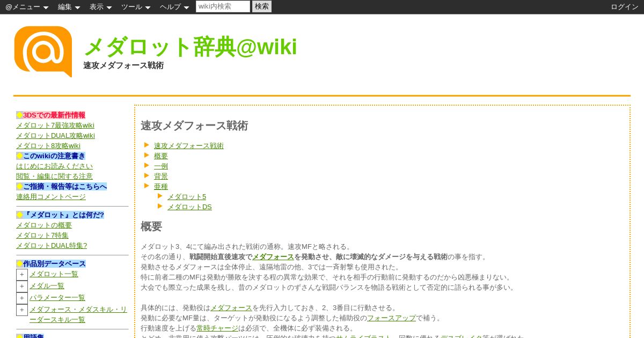
Task: Jump to 亜種 in the contents list
Action: pyautogui.click(x=161, y=187)
